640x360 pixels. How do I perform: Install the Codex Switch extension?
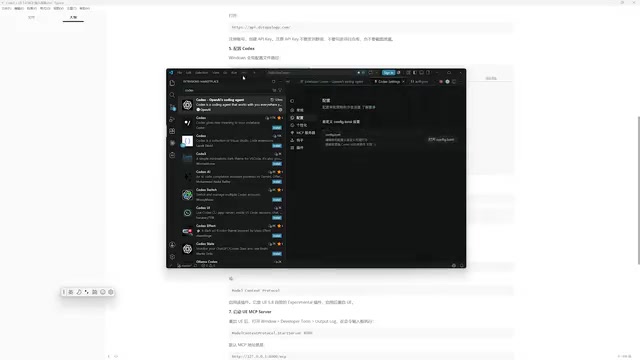(277, 200)
